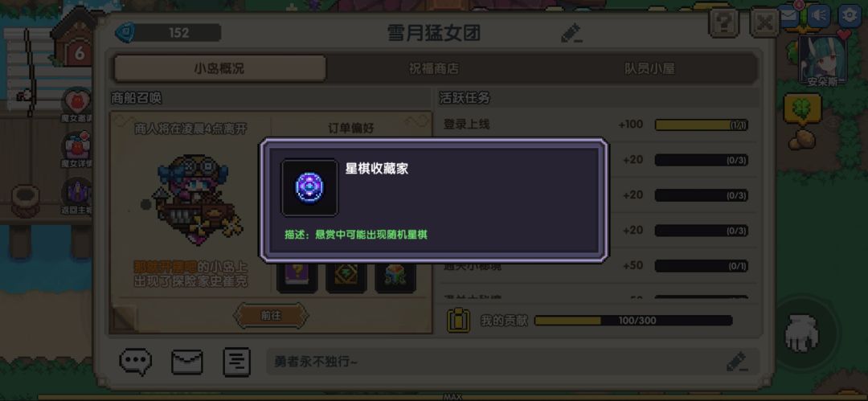Click the 登录上线 task row
Viewport: 868px width, 401px height.
(596, 125)
